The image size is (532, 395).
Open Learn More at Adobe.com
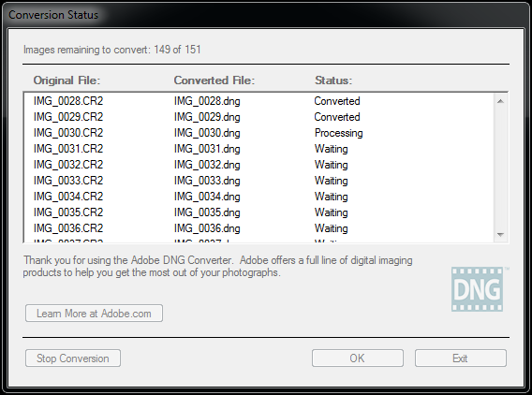94,314
